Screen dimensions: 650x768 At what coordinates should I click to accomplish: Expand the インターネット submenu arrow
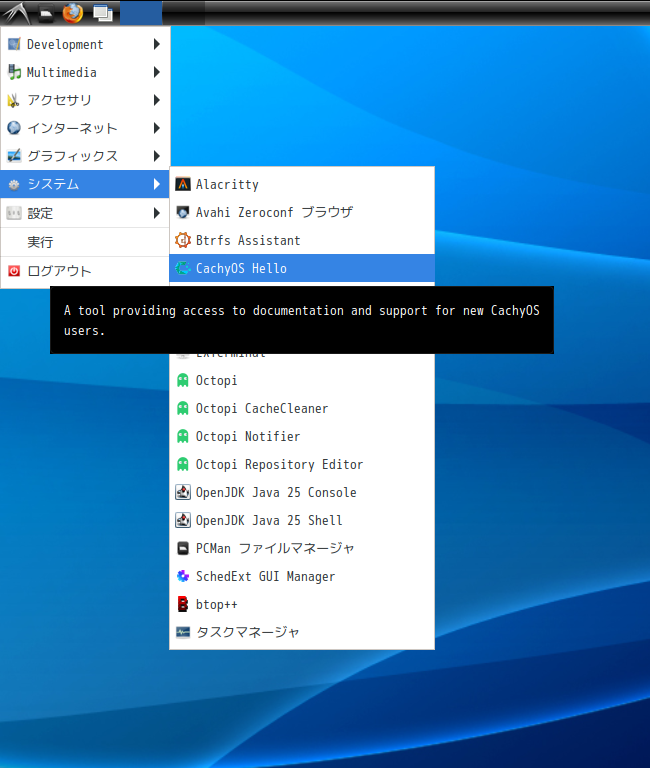coord(157,128)
